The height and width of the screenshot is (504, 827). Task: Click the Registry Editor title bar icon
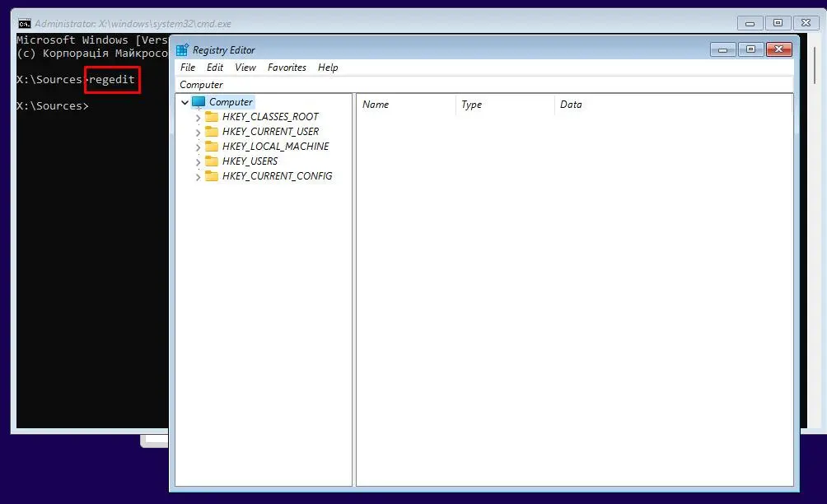(182, 50)
